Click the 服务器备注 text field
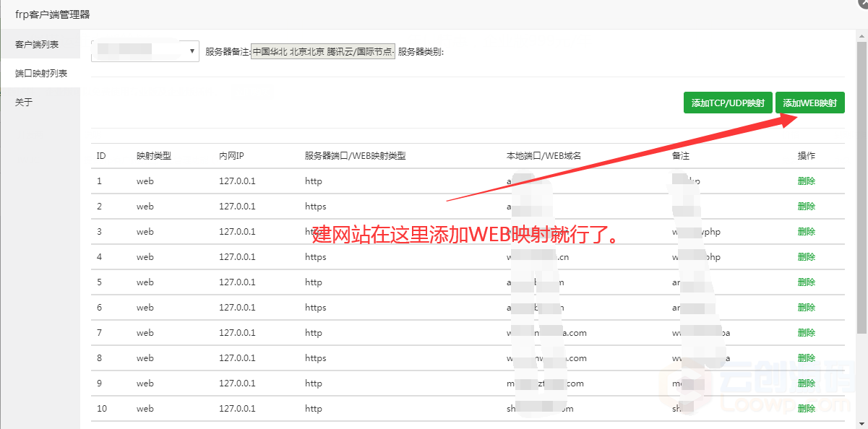868x429 pixels. point(323,52)
